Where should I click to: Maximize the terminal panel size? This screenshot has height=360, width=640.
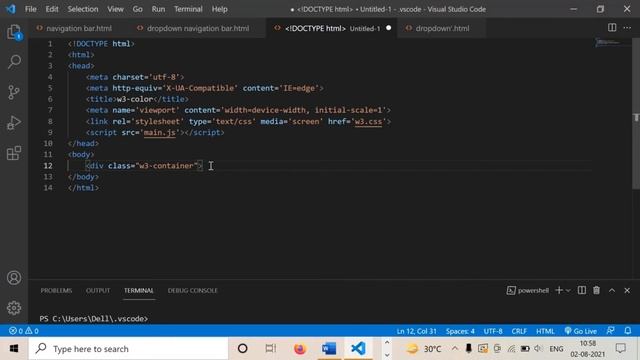pyautogui.click(x=612, y=290)
